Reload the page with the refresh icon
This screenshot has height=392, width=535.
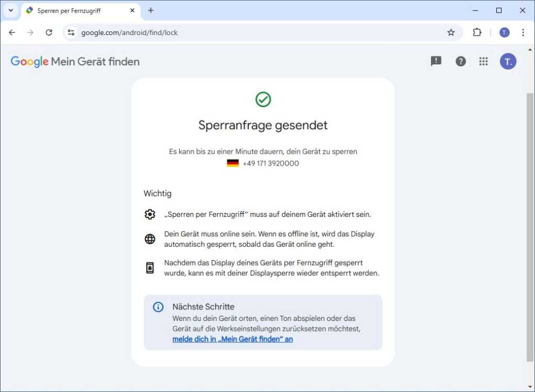pos(49,32)
